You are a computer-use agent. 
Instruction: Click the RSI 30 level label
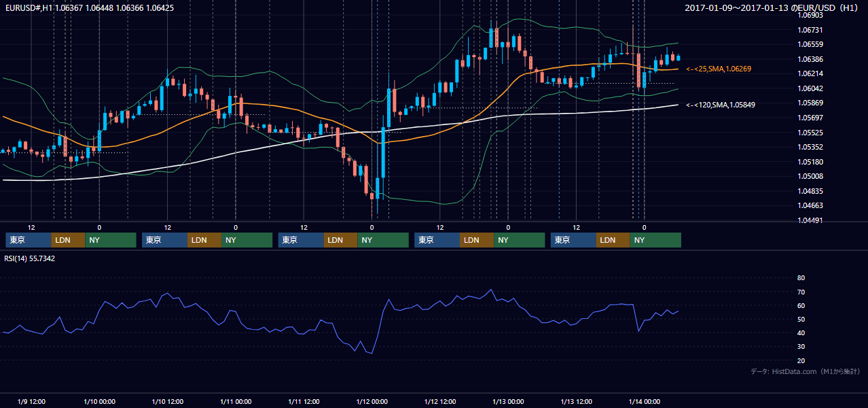coord(801,347)
